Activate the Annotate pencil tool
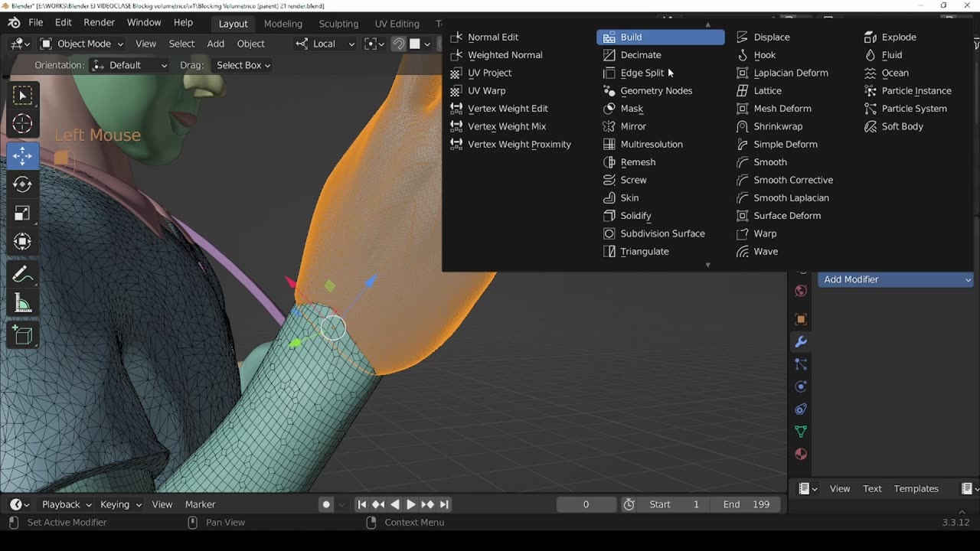 tap(22, 275)
